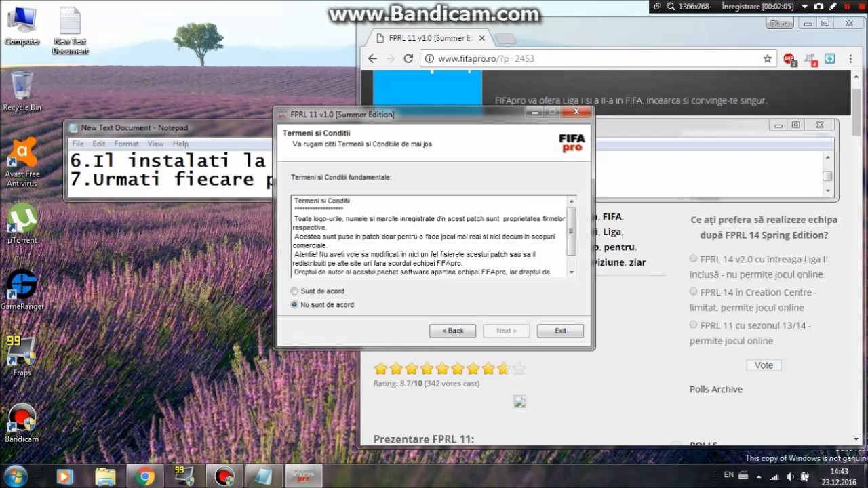The image size is (868, 488).
Task: Click the Diana profile button in Chrome
Action: tap(781, 23)
